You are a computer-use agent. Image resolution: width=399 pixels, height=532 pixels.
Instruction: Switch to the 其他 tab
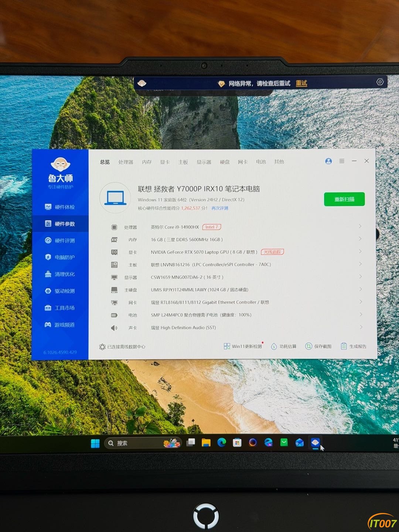279,162
